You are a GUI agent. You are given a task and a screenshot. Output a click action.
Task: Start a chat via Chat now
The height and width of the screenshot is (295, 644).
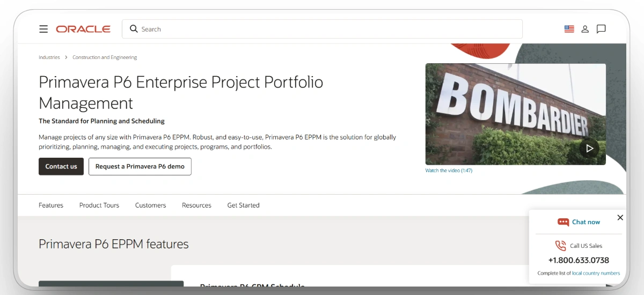click(x=586, y=222)
